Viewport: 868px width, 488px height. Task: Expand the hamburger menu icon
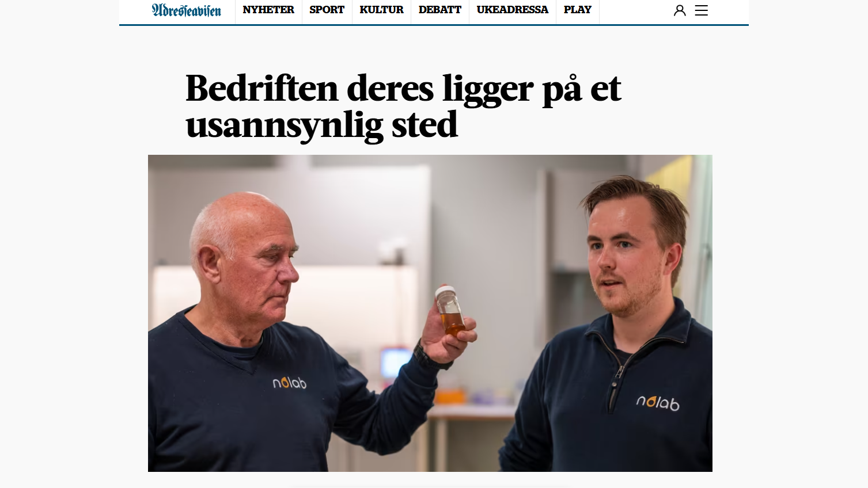click(x=701, y=10)
